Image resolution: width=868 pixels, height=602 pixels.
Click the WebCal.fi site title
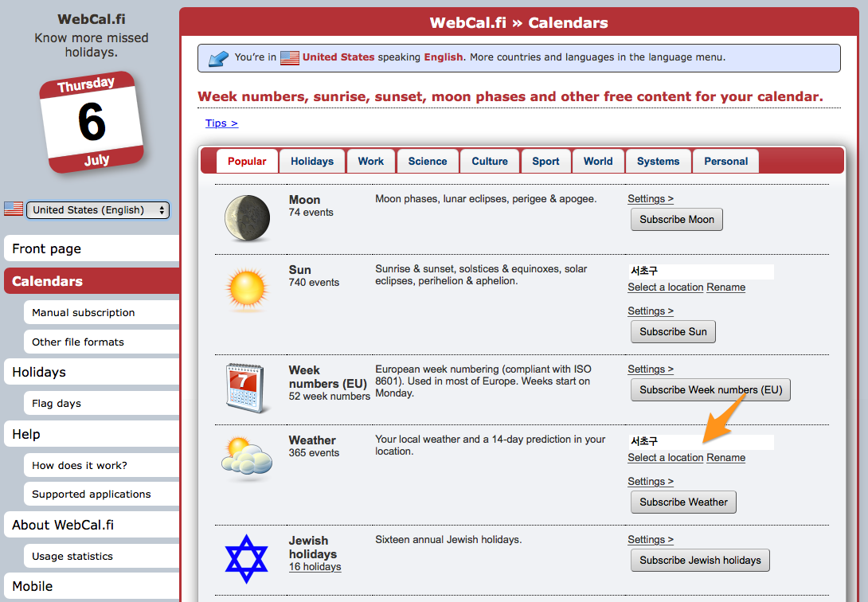tap(92, 19)
